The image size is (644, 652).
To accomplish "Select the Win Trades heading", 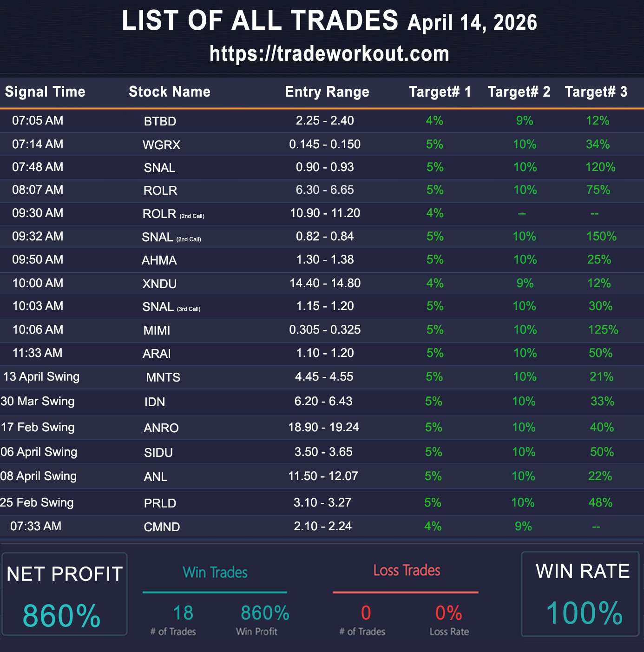I will click(215, 572).
